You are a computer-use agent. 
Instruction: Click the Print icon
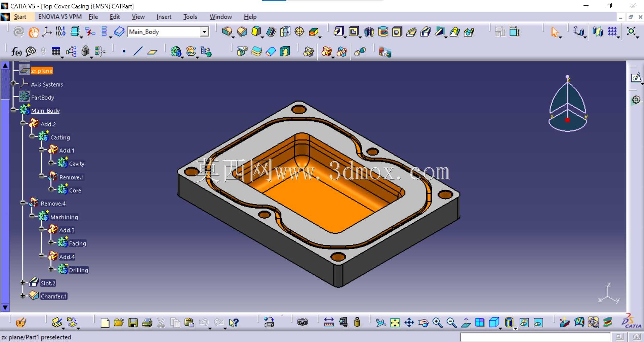tap(147, 323)
